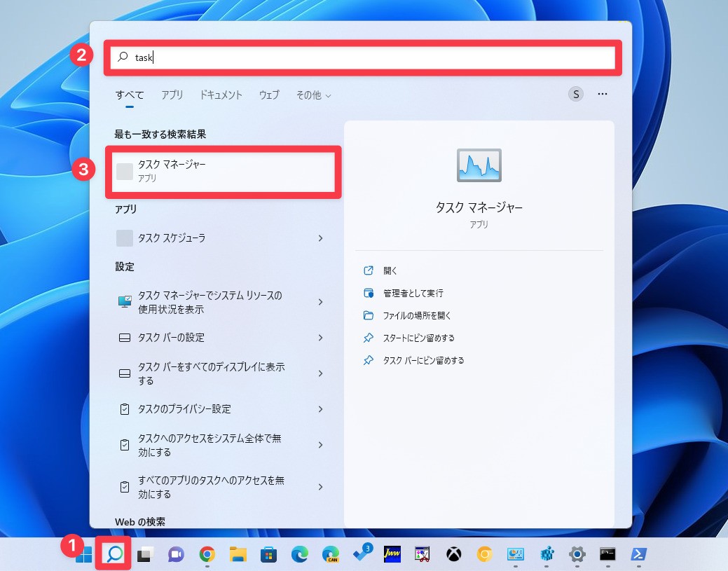Switch to the アプリ tab
Image resolution: width=728 pixels, height=571 pixels.
tap(172, 95)
